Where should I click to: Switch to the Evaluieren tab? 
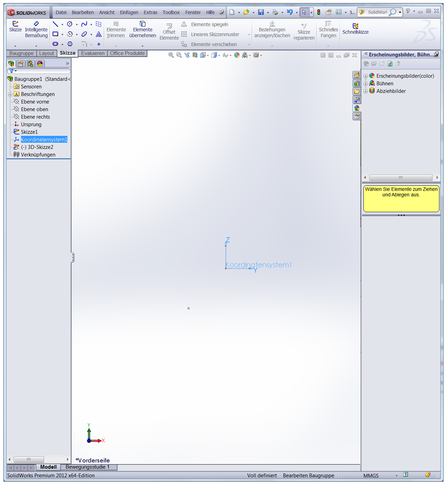(x=93, y=53)
